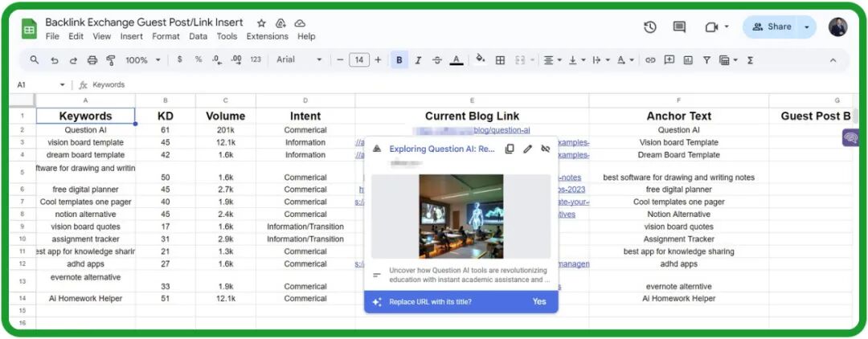Screen dimensions: 868x339
Task: Open the Exploring Question AI link
Action: (442, 149)
